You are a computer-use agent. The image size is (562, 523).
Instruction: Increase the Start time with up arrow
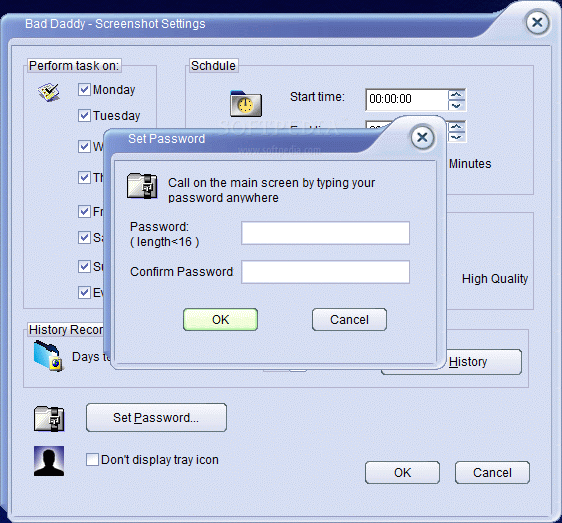[456, 94]
